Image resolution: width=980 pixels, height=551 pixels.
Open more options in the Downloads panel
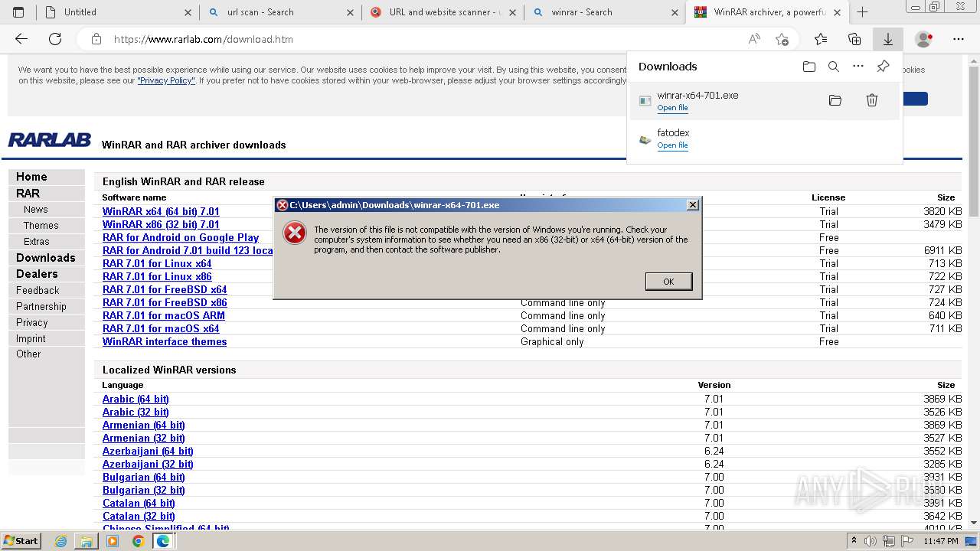tap(858, 67)
